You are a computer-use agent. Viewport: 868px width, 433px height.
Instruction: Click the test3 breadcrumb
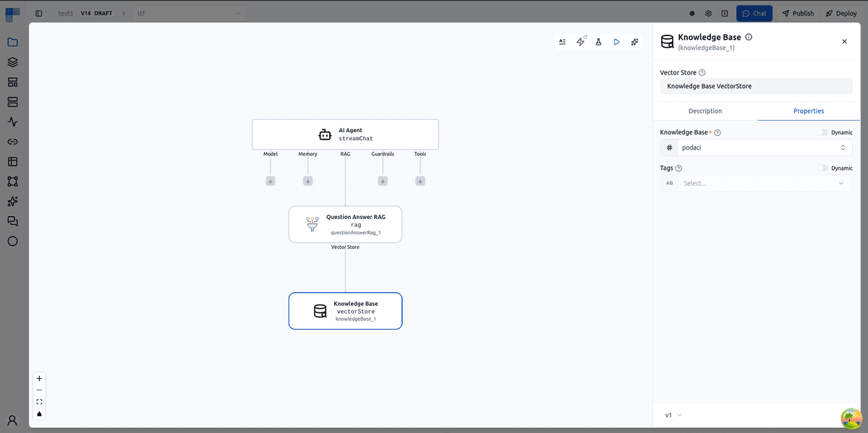click(x=66, y=14)
